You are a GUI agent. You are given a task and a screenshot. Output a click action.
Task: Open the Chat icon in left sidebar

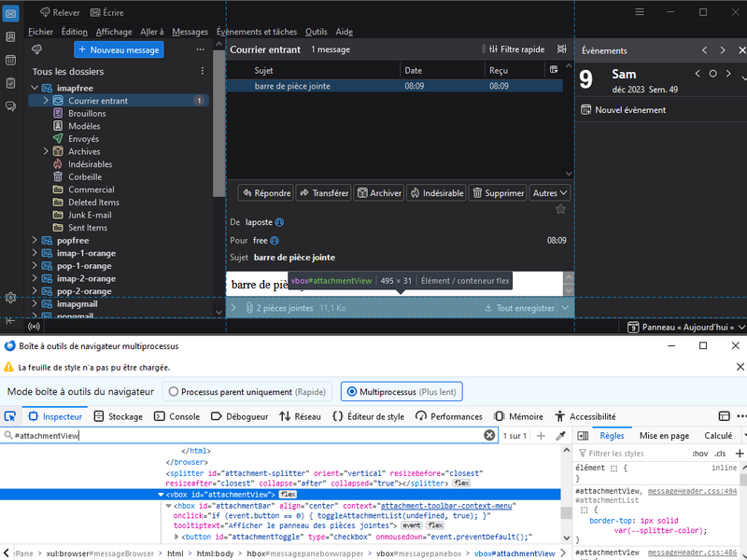click(x=10, y=106)
